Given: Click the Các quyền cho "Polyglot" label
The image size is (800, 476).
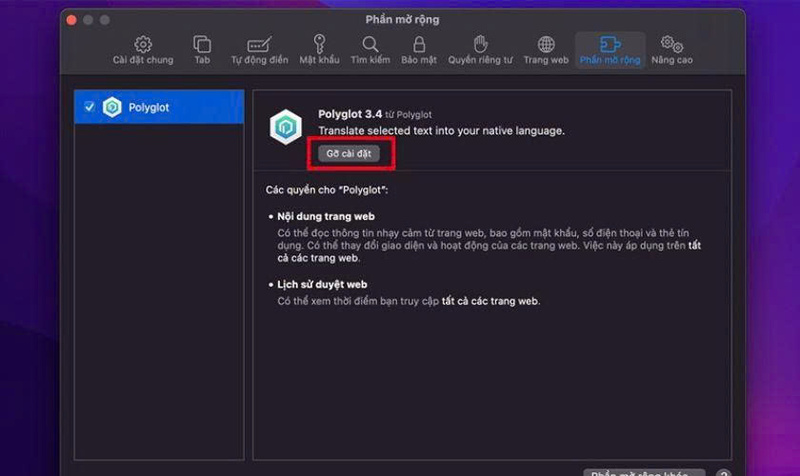Looking at the screenshot, I should tap(327, 190).
